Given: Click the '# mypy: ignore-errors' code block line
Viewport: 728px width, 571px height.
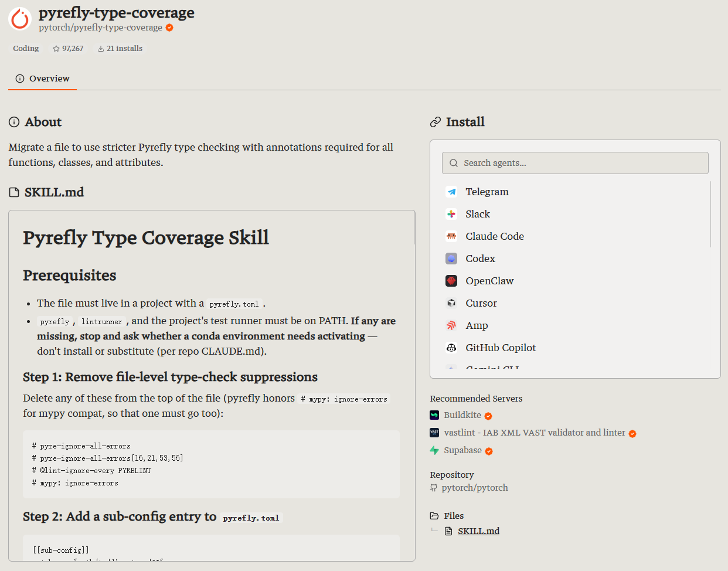Looking at the screenshot, I should click(x=75, y=483).
